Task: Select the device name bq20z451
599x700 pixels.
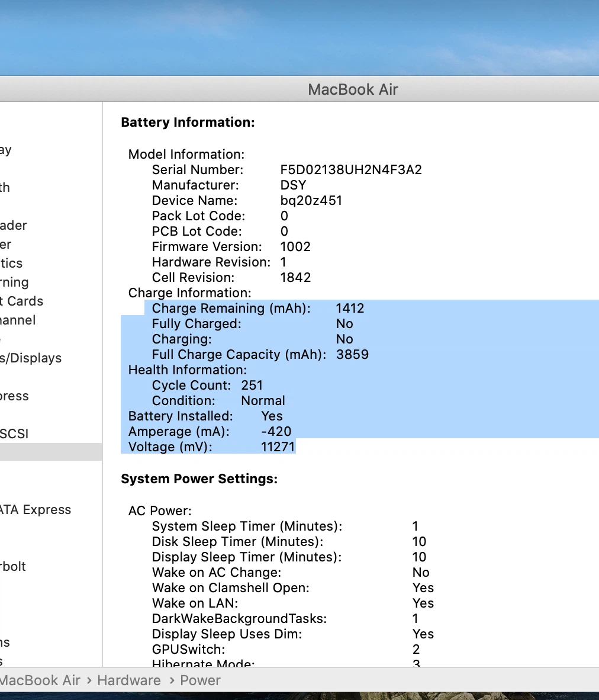Action: (311, 200)
